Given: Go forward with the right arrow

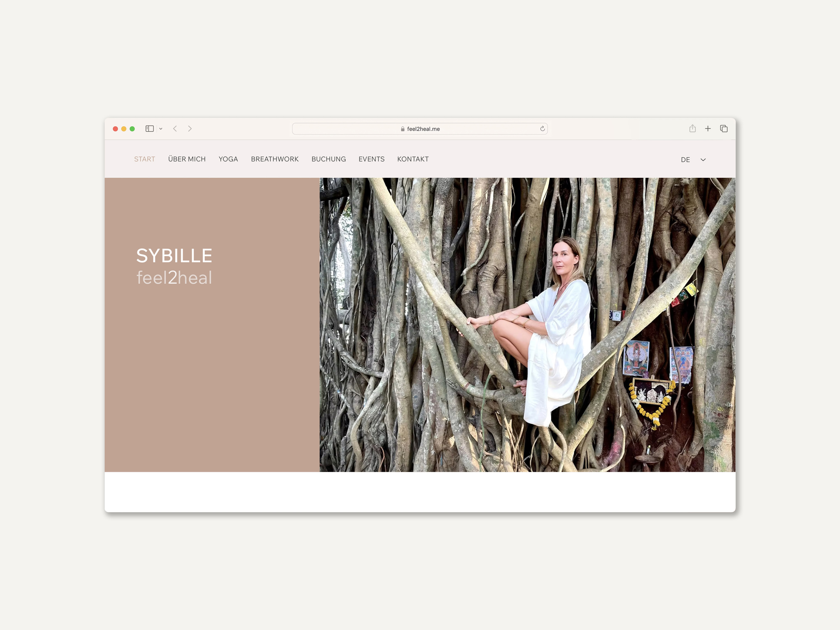Looking at the screenshot, I should coord(190,129).
